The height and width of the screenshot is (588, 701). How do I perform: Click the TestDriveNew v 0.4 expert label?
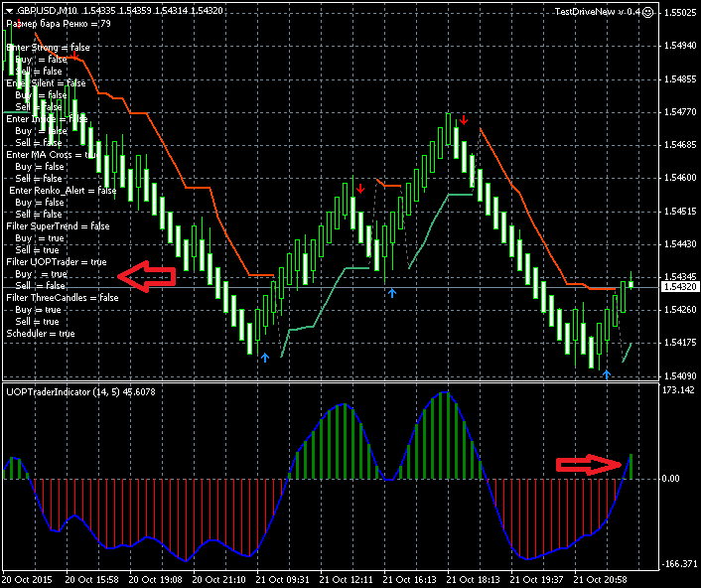click(x=598, y=12)
